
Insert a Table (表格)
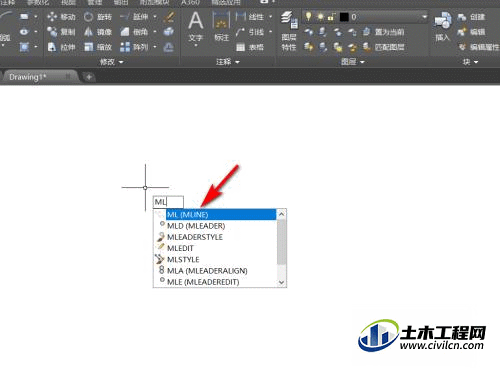point(250,47)
